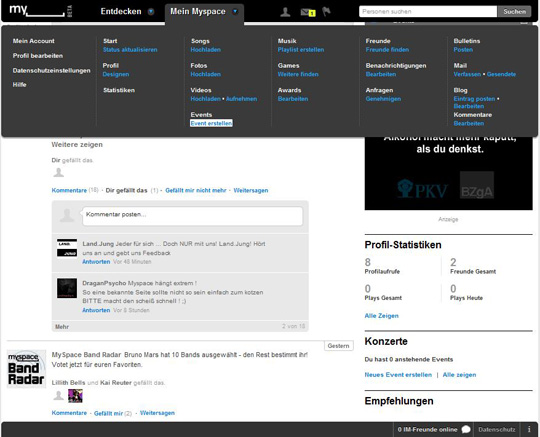Image resolution: width=540 pixels, height=437 pixels.
Task: Focus the Personen suchen search field
Action: point(428,11)
